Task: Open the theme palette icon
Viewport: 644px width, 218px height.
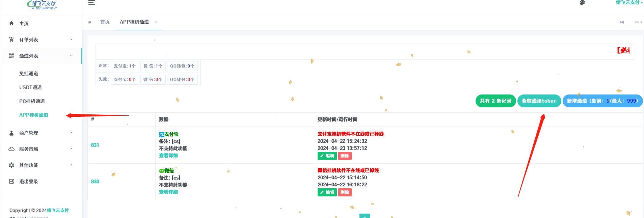Action: (x=582, y=3)
